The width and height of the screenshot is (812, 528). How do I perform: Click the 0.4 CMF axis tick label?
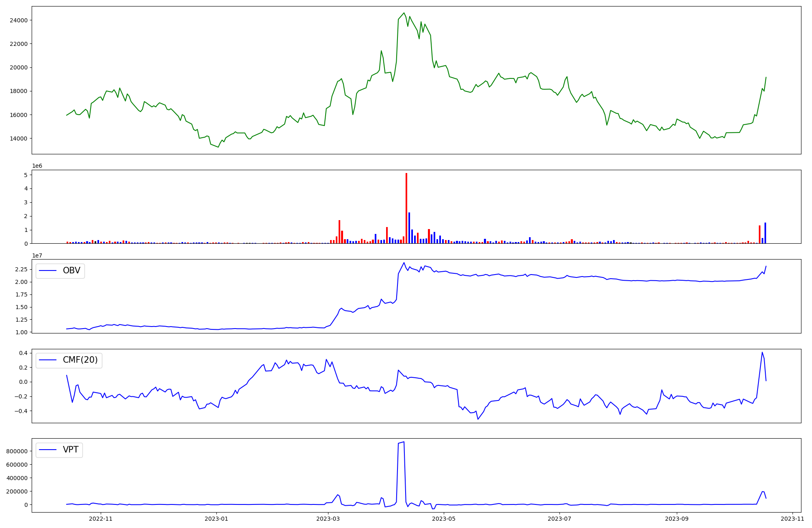point(23,353)
